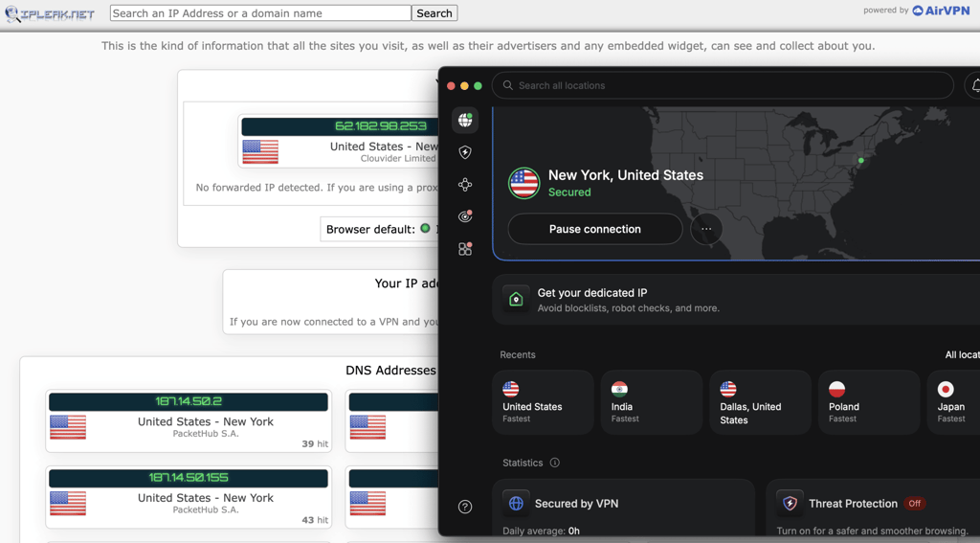This screenshot has height=543, width=980.
Task: Open the AirVPN powered-by link
Action: tap(942, 10)
